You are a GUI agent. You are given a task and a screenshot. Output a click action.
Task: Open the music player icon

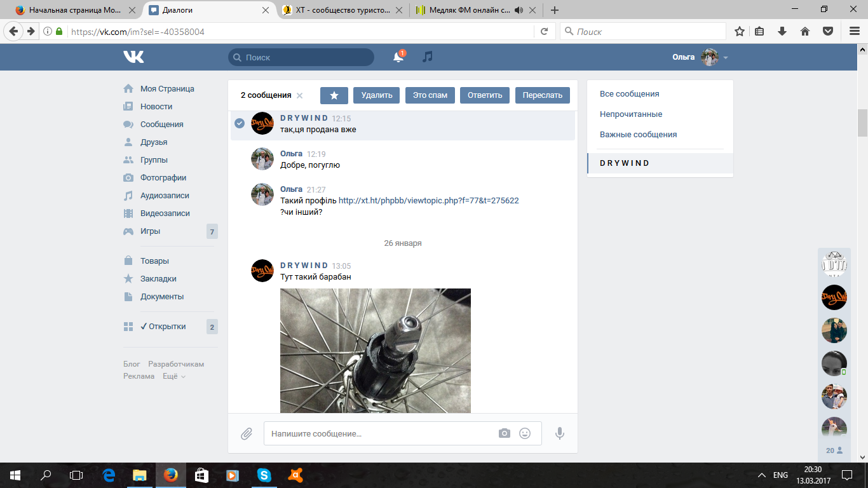tap(428, 57)
